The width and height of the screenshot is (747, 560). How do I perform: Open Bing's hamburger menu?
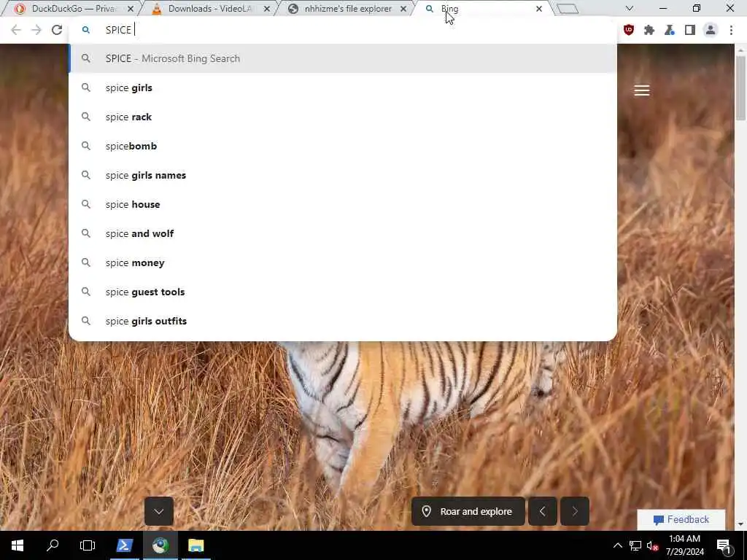pyautogui.click(x=642, y=90)
